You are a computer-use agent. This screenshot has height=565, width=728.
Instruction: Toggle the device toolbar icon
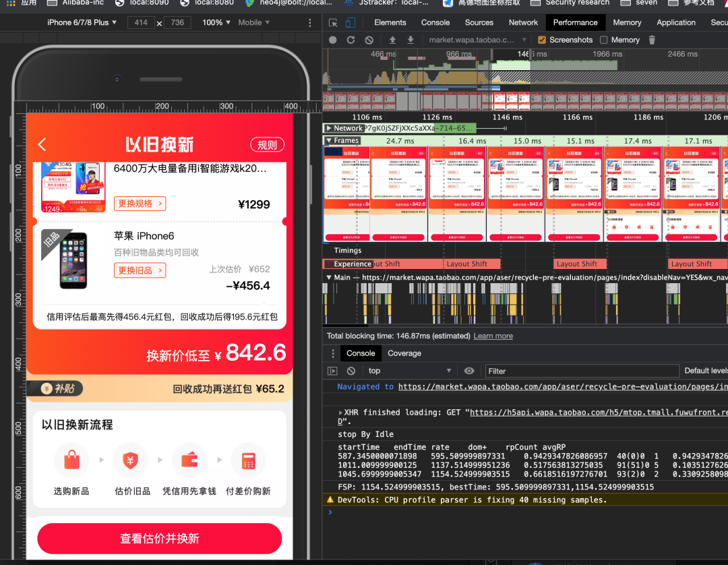point(350,22)
